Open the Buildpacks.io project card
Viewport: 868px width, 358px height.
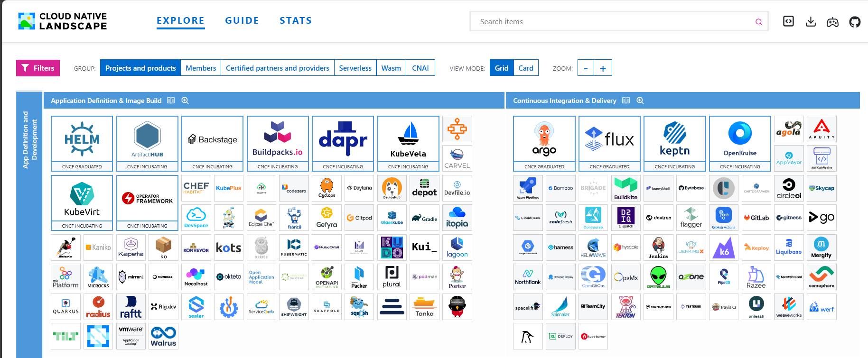[278, 143]
